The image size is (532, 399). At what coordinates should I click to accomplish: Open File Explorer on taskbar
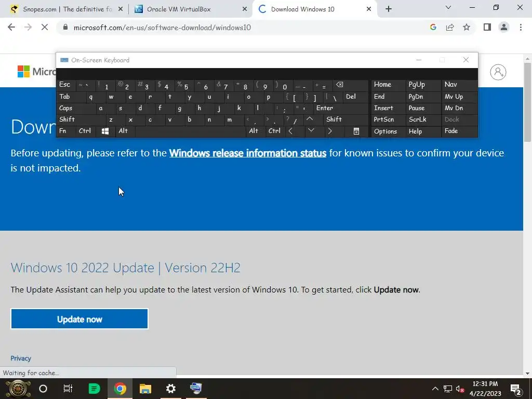(x=145, y=389)
